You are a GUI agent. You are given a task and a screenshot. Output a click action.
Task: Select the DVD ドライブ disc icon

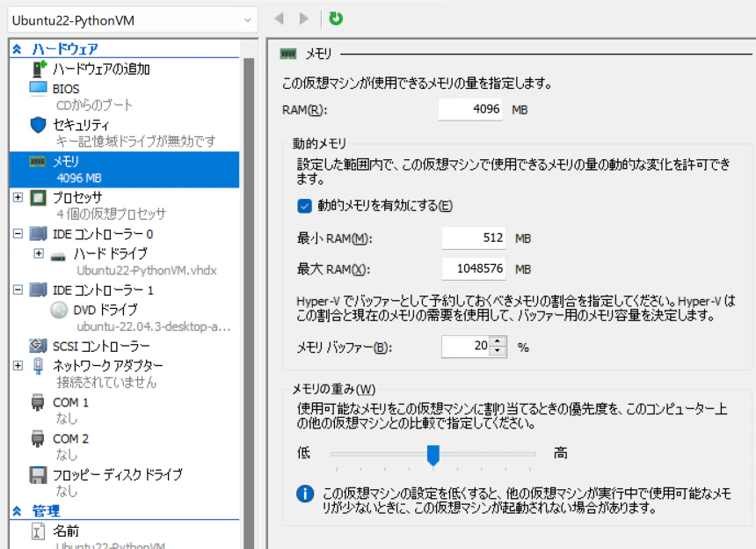click(59, 310)
